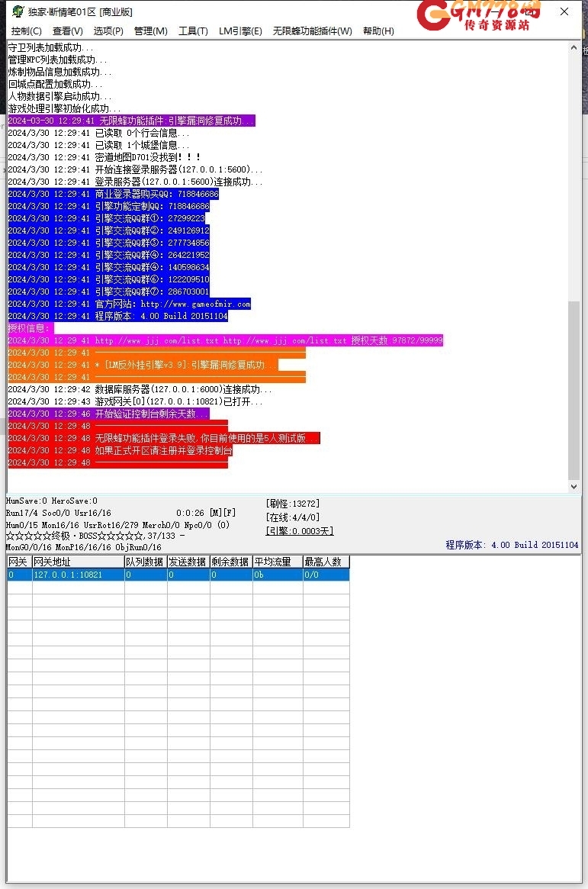Click the official website gameofmir.com log line
This screenshot has height=889, width=588.
(x=172, y=304)
